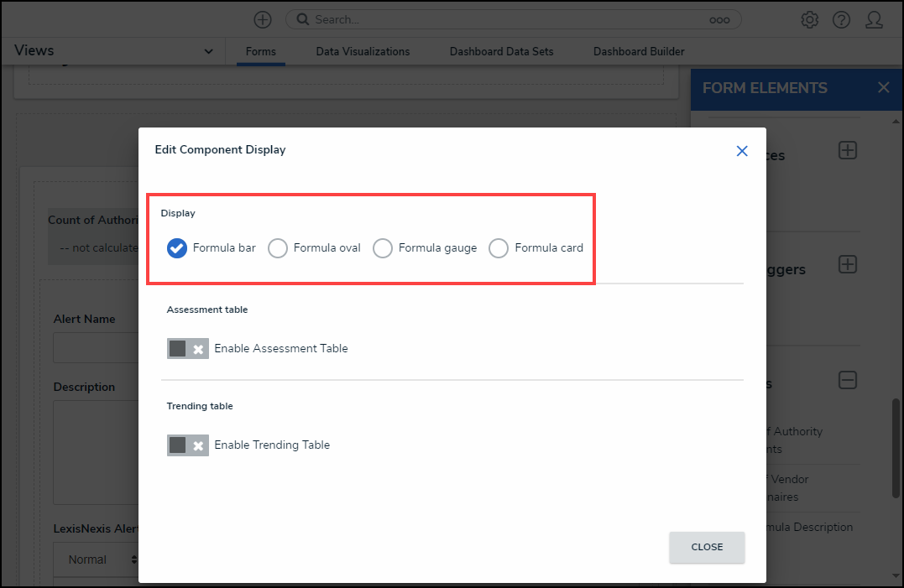Select the Formula oval display option
The image size is (904, 588).
click(277, 248)
